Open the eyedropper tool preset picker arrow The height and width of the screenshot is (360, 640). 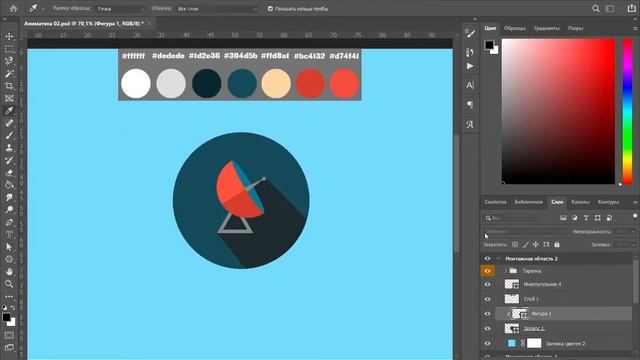click(42, 9)
